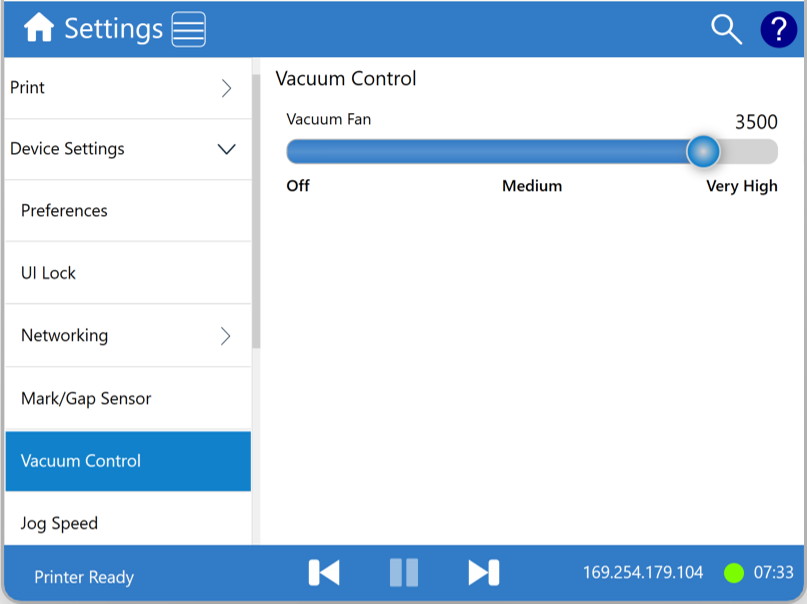Select the UI Lock menu item

point(48,273)
